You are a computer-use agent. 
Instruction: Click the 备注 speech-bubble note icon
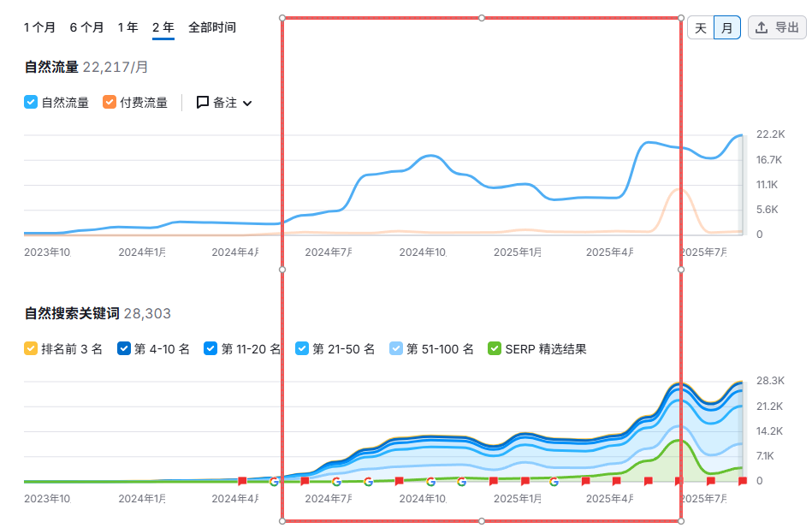pyautogui.click(x=203, y=103)
